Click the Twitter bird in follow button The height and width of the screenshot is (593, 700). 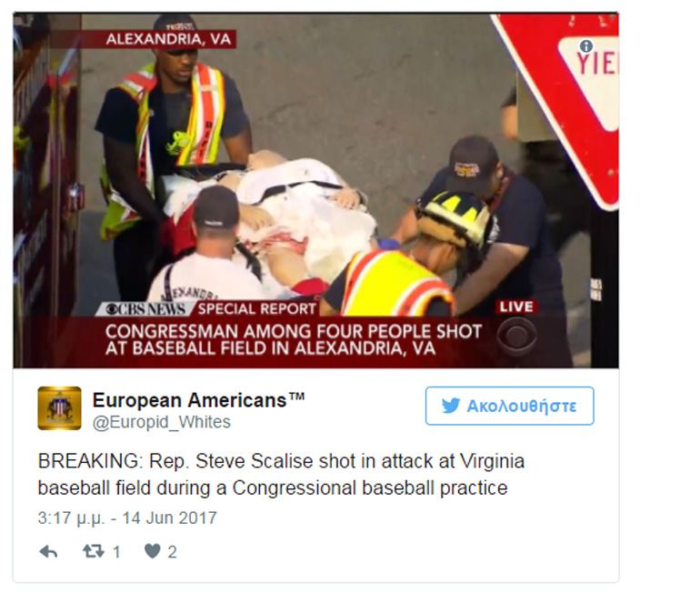451,406
